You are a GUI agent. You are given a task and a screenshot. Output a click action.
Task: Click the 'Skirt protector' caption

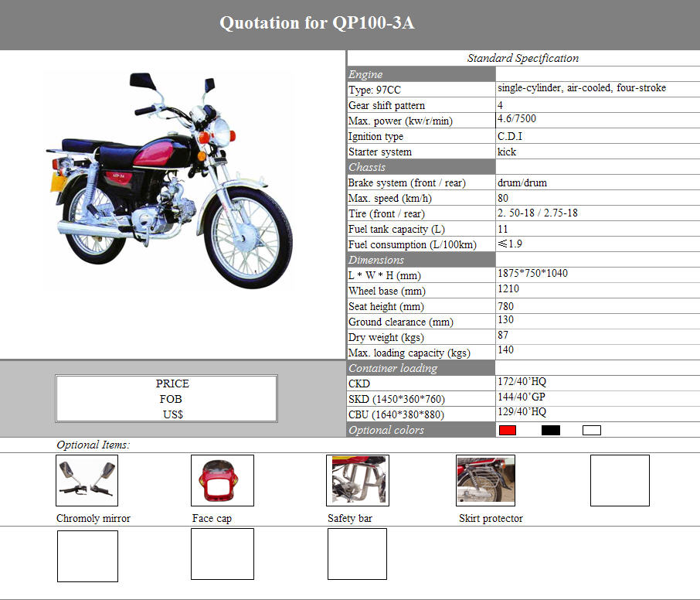click(x=491, y=518)
